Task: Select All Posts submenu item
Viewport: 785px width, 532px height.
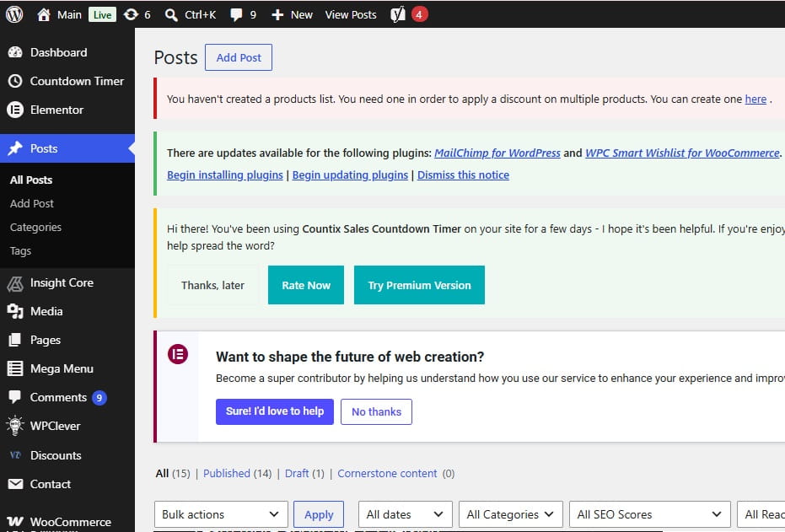Action: (x=31, y=180)
